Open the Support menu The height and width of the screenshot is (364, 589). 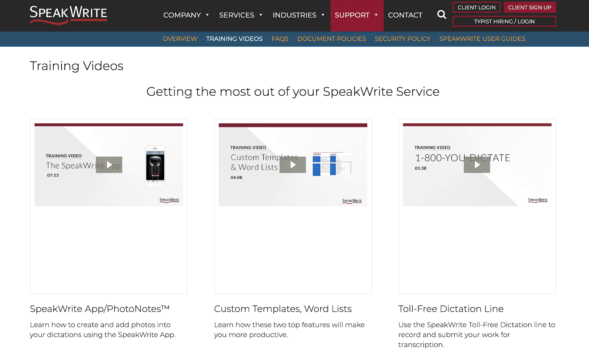[352, 15]
